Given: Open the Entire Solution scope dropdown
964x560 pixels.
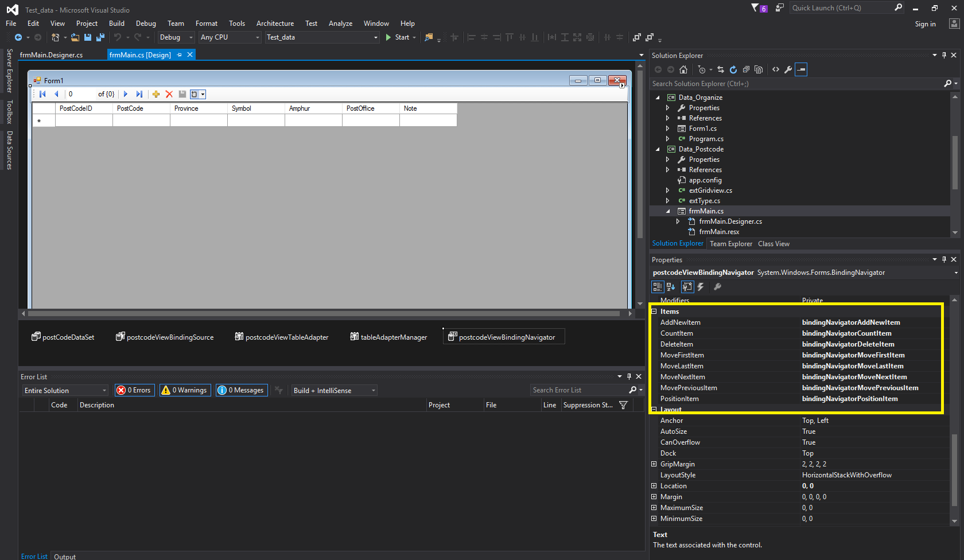Looking at the screenshot, I should (65, 391).
